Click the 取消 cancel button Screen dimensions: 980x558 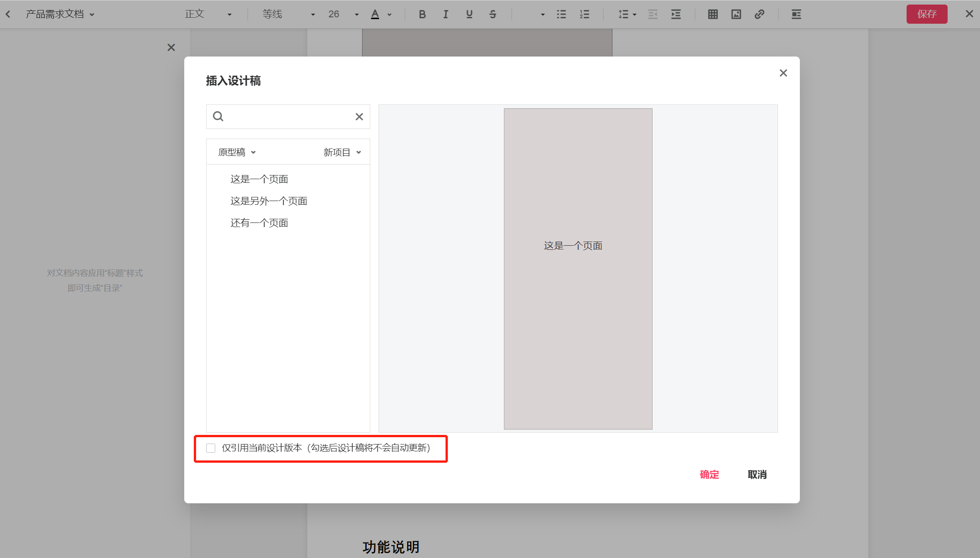pos(757,475)
